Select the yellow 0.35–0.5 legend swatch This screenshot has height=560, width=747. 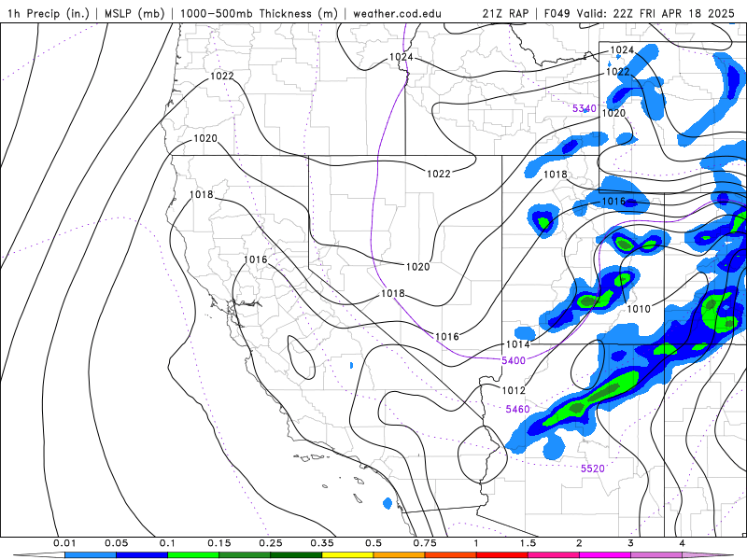(347, 555)
